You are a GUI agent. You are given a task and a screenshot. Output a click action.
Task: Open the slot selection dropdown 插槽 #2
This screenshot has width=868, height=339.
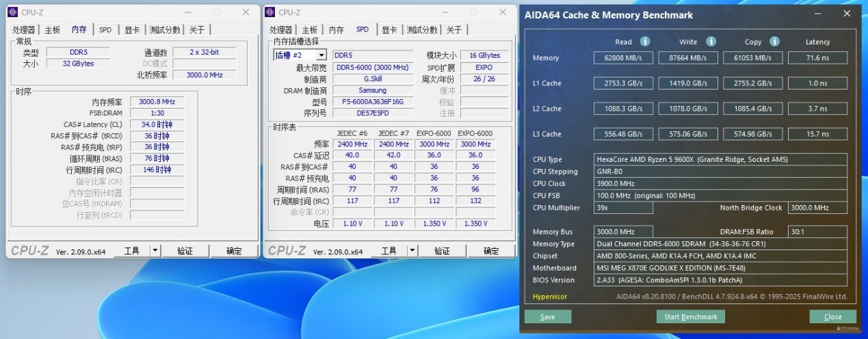point(300,55)
